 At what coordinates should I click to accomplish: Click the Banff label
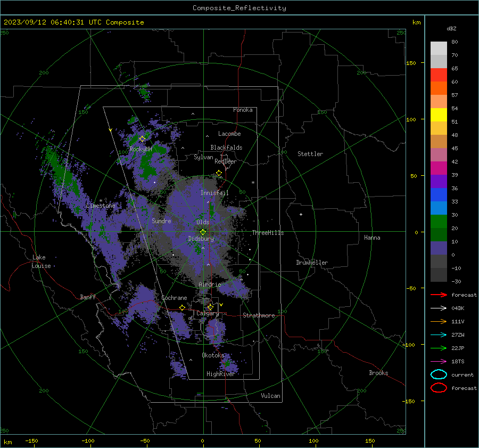pos(88,297)
